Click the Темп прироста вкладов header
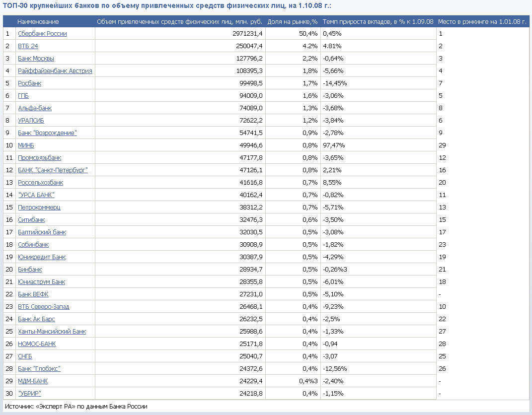532x415 pixels. pos(378,22)
